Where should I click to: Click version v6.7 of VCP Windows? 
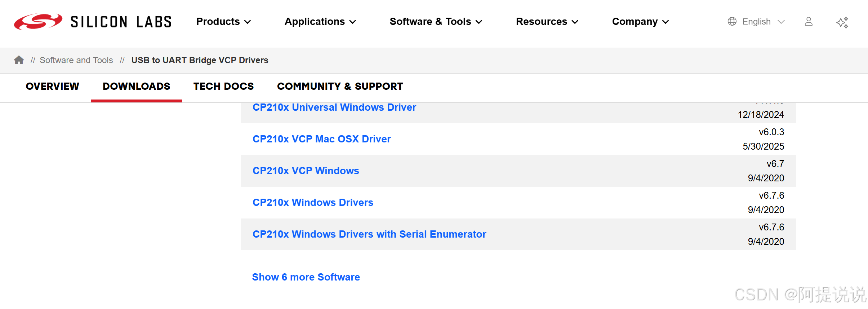(775, 164)
